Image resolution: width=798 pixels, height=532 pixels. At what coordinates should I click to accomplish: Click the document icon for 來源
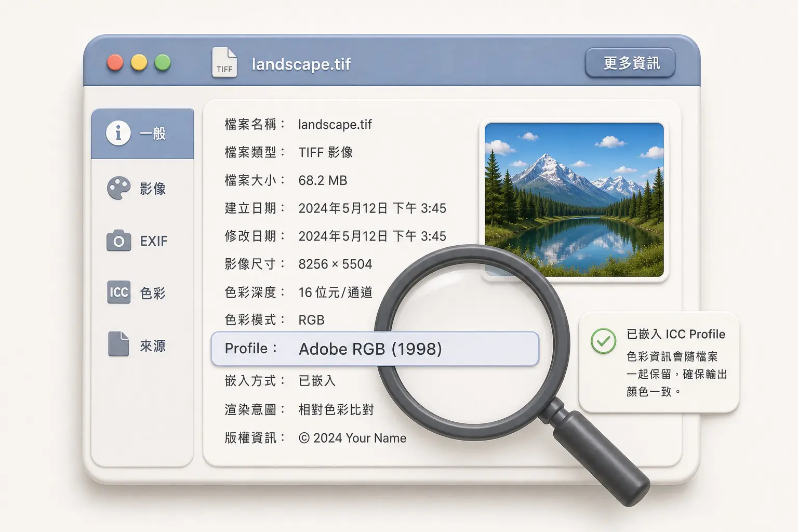coord(118,344)
